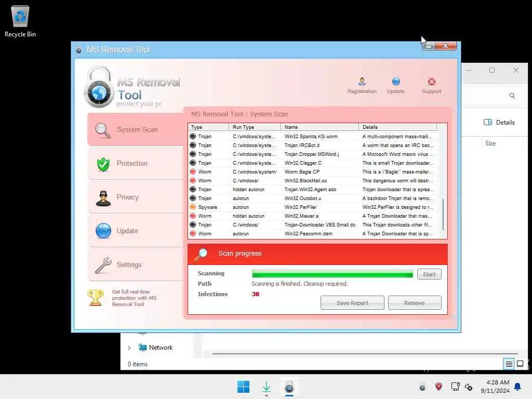The width and height of the screenshot is (532, 399).
Task: Click the MS Removal Tool taskbar icon
Action: point(289,387)
